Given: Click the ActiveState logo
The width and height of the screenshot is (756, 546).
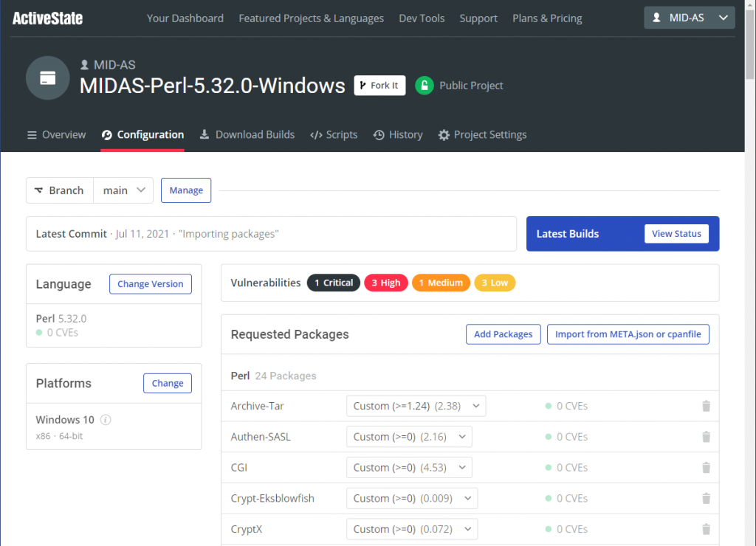Looking at the screenshot, I should coord(47,18).
